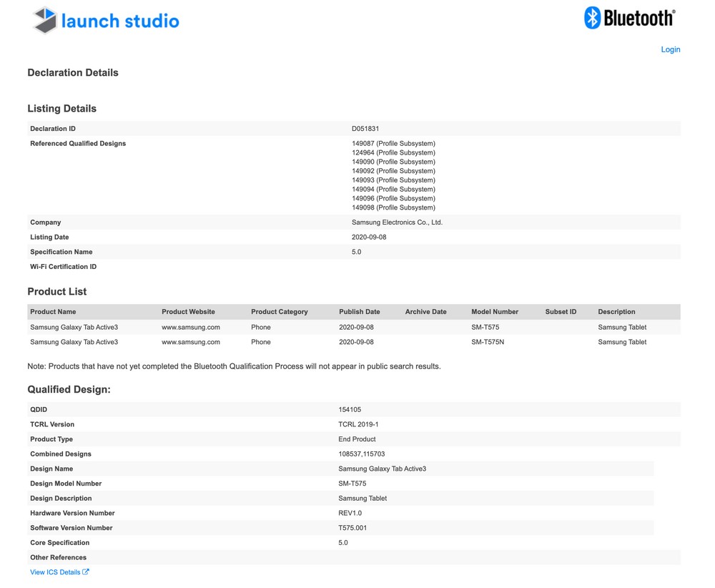This screenshot has width=715, height=588.
Task: Click Samsung Tablet description in SM-T575N row
Action: pyautogui.click(x=622, y=342)
